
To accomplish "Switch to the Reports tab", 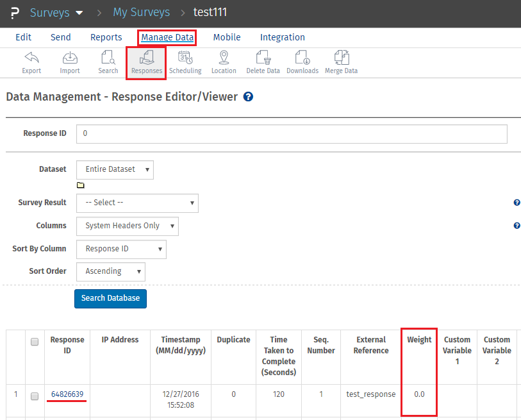I will [106, 37].
